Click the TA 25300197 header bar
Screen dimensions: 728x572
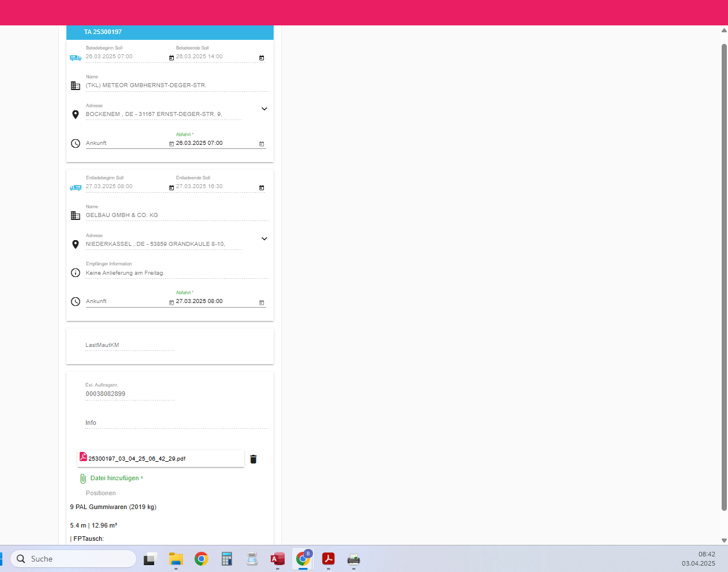click(170, 32)
